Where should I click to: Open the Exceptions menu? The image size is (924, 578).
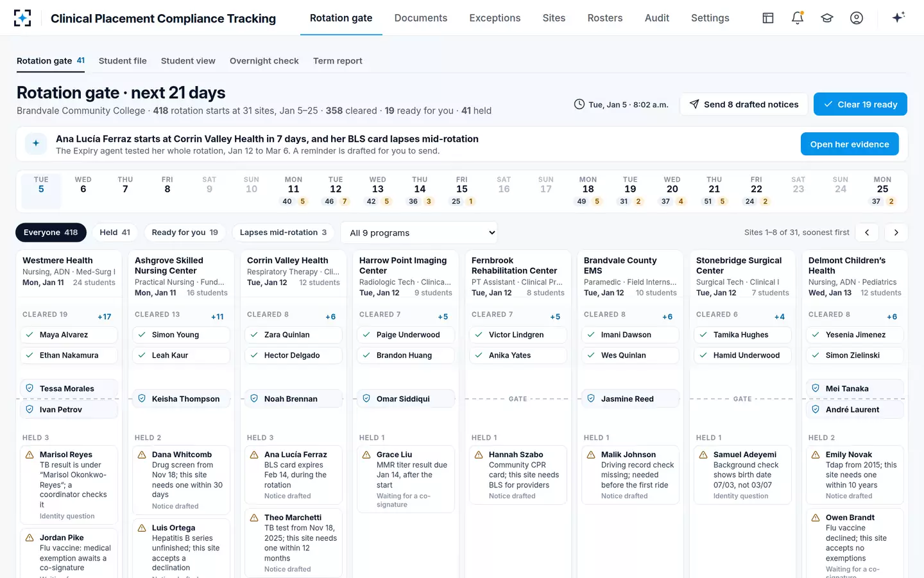coord(495,18)
